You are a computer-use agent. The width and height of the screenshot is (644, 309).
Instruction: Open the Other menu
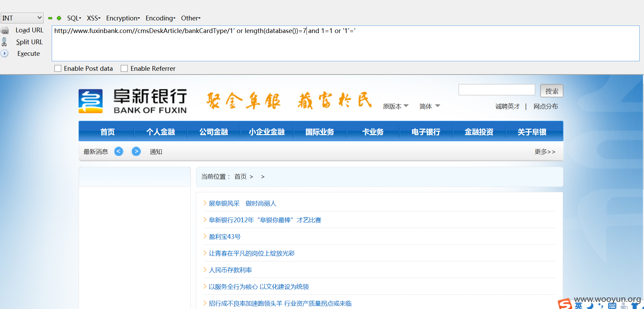coord(191,18)
